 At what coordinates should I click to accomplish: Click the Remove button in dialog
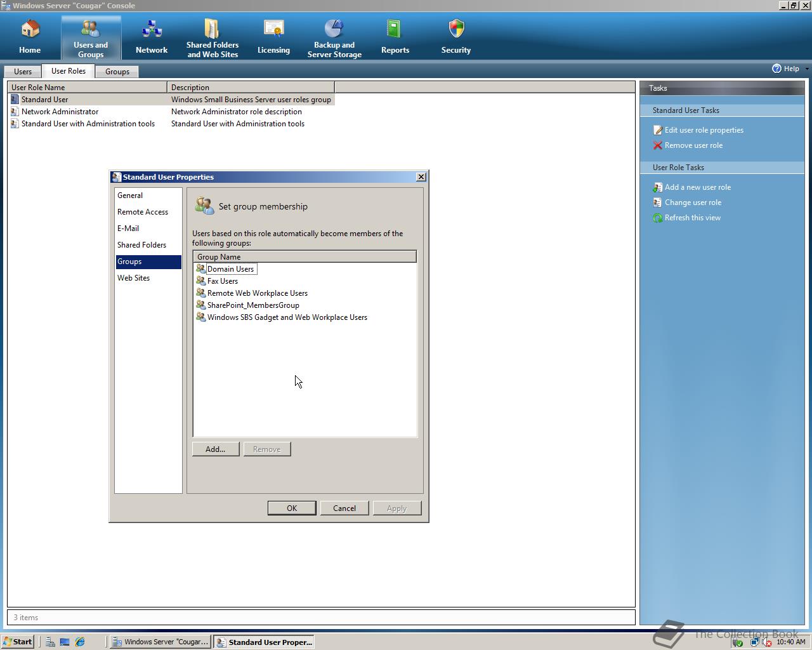tap(267, 449)
